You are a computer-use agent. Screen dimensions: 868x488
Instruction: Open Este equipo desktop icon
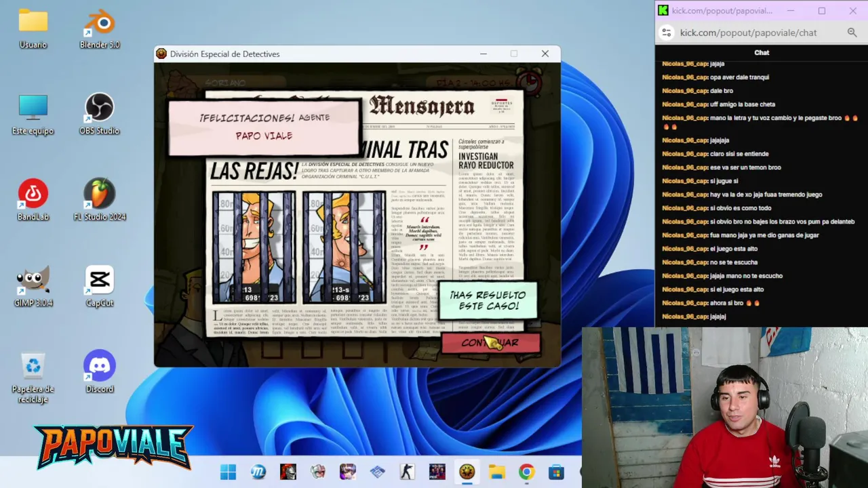point(33,115)
